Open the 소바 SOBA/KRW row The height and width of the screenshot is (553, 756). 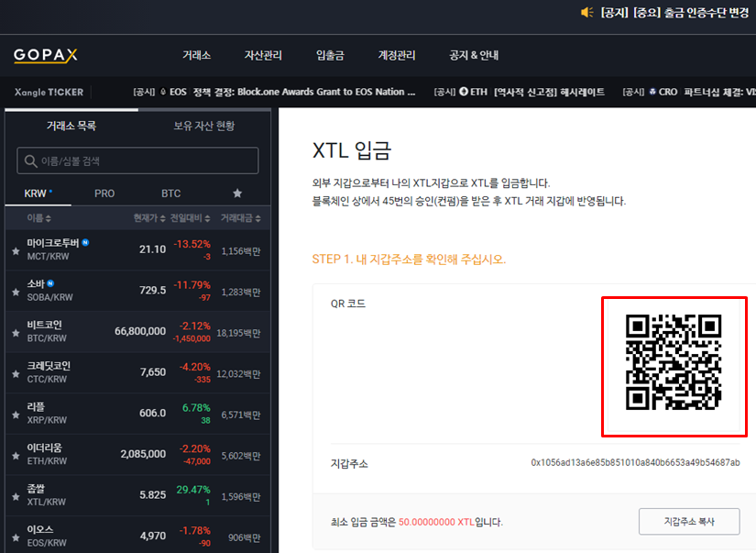(x=137, y=291)
